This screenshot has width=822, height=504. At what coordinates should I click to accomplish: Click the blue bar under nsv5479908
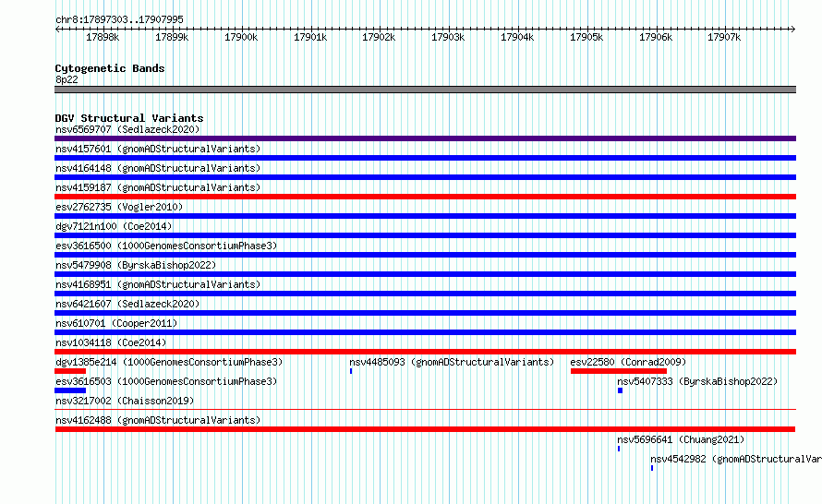[x=425, y=274]
